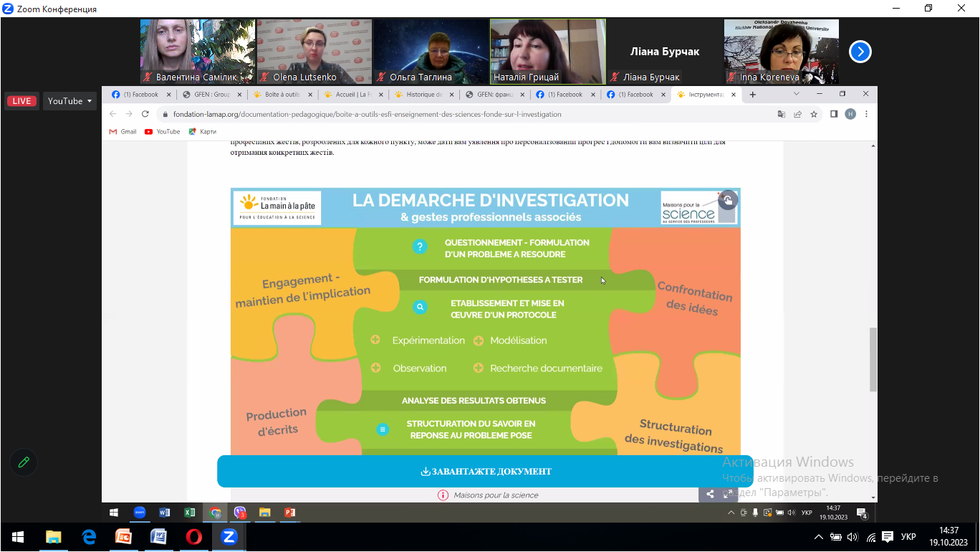Screen dimensions: 980x552
Task: Click Viber in the shared screen taskbar
Action: pos(240,513)
